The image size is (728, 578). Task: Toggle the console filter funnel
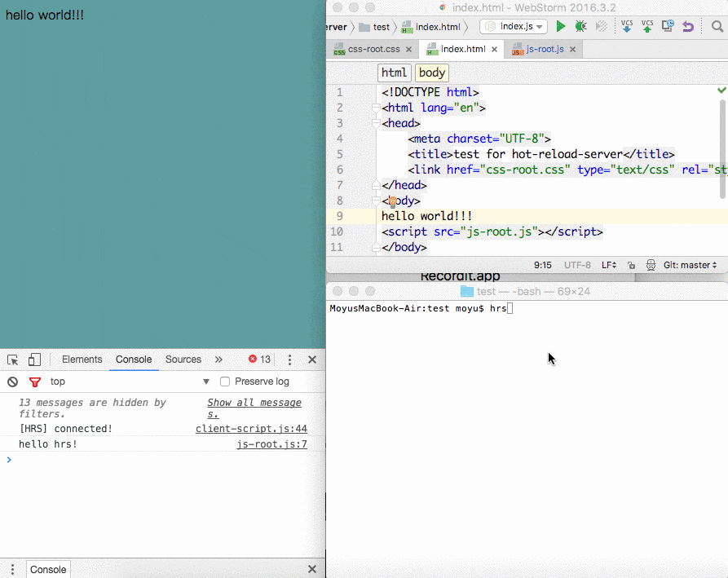coord(35,382)
